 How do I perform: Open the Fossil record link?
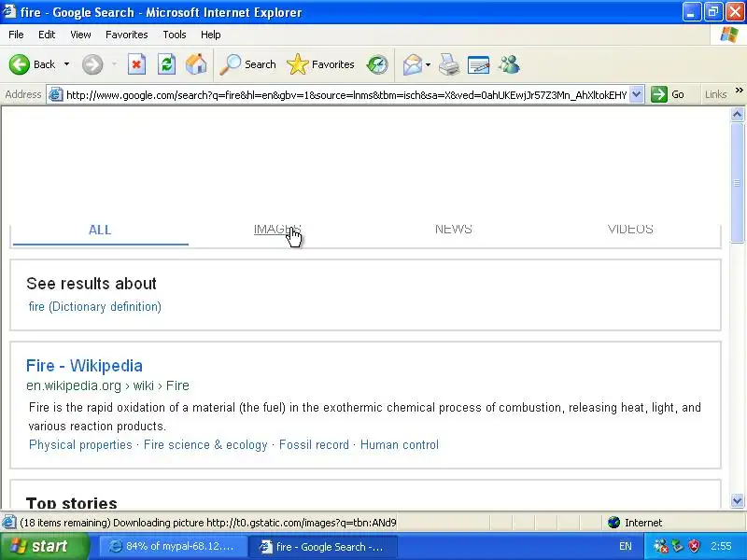point(314,445)
